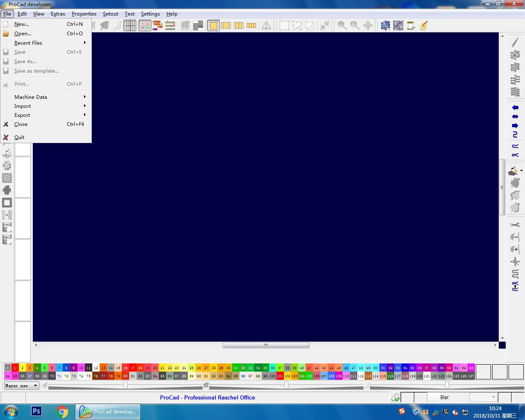Viewport: 525px width, 420px height.
Task: Click the scissors icon in right toolbar
Action: (x=515, y=224)
